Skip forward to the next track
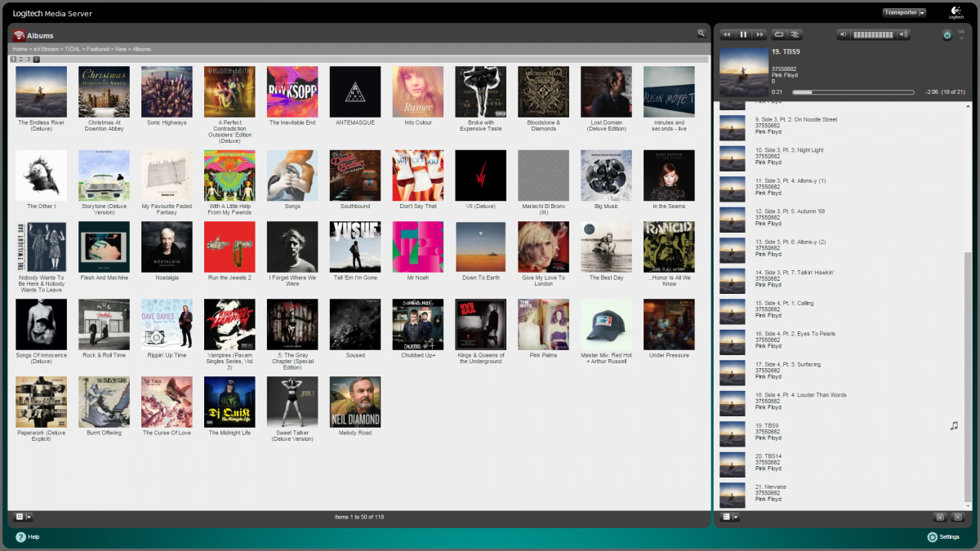 point(759,34)
